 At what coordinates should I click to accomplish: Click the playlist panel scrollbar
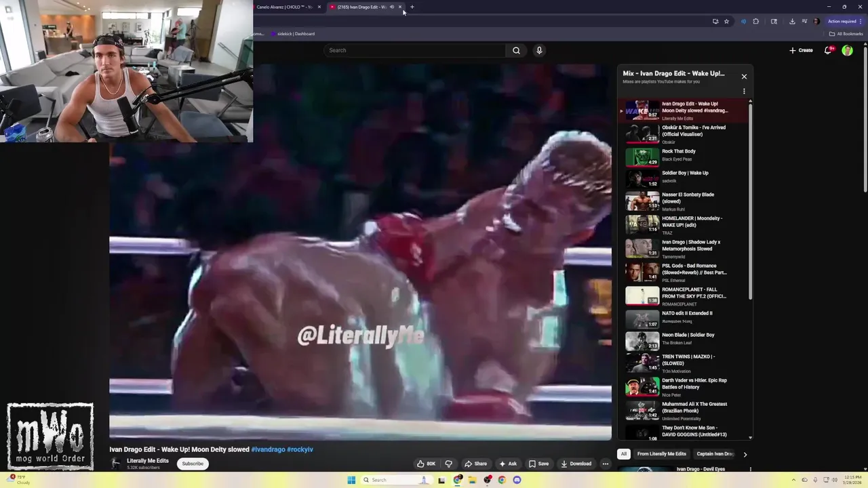(750, 201)
